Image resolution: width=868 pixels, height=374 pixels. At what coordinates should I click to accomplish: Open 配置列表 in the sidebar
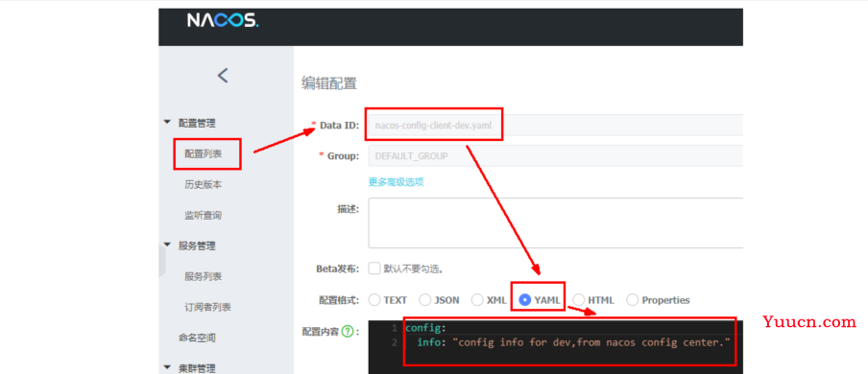coord(204,153)
